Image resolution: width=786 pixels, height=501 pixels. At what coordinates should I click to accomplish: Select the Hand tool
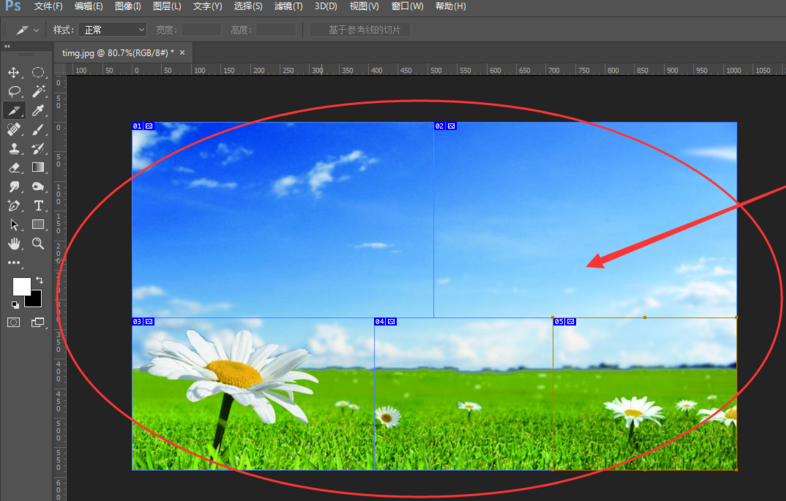(14, 244)
